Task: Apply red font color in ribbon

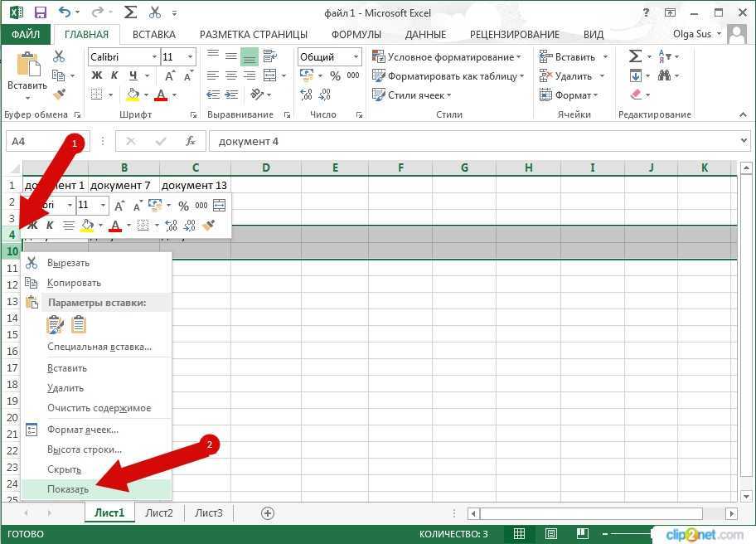Action: coord(161,95)
